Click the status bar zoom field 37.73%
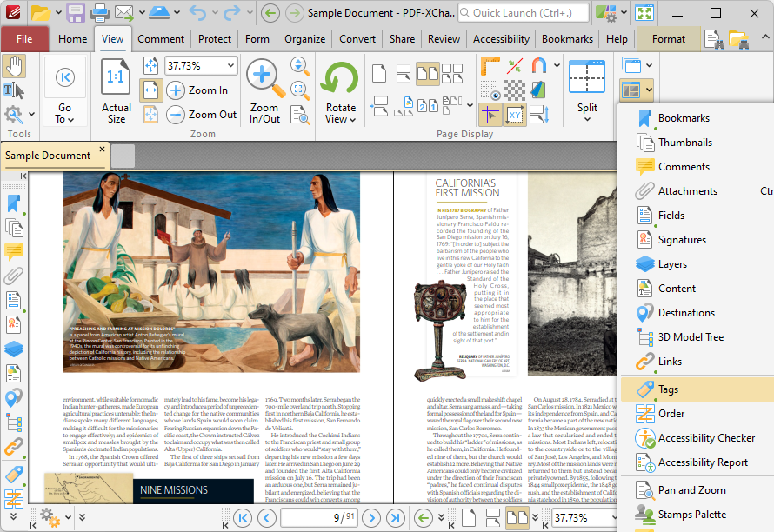The image size is (774, 532). click(583, 518)
